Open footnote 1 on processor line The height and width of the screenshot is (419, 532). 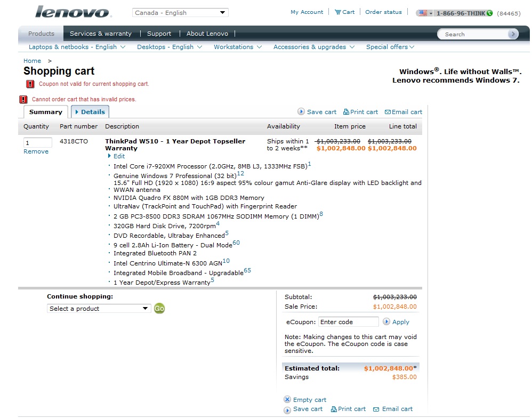click(309, 164)
